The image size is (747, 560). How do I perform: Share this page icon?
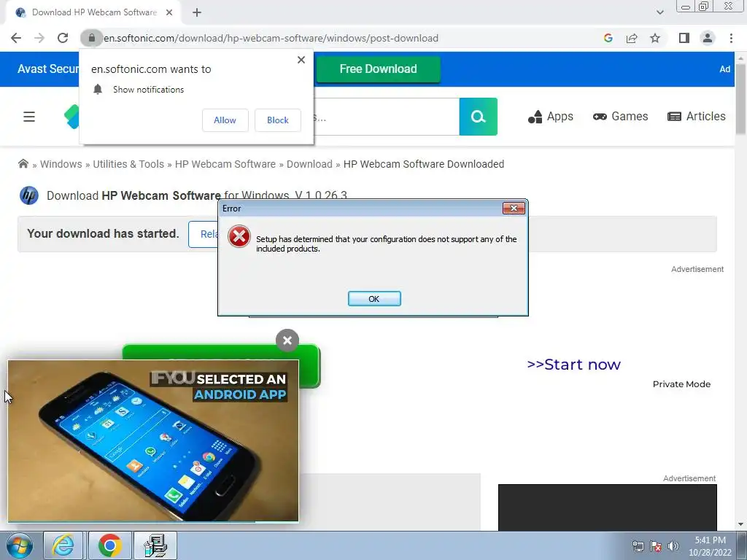(632, 38)
